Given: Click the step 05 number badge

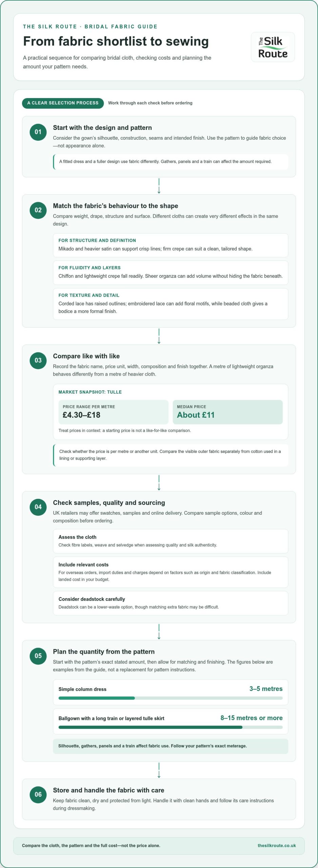Looking at the screenshot, I should (38, 656).
